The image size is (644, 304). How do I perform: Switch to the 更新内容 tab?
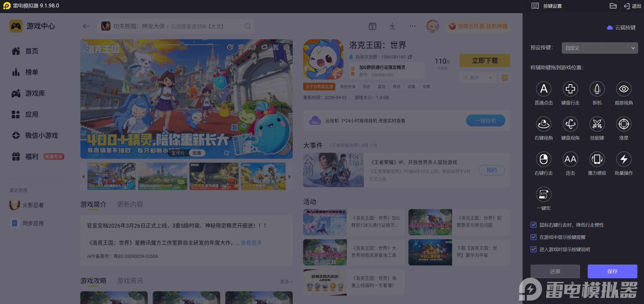coord(130,204)
